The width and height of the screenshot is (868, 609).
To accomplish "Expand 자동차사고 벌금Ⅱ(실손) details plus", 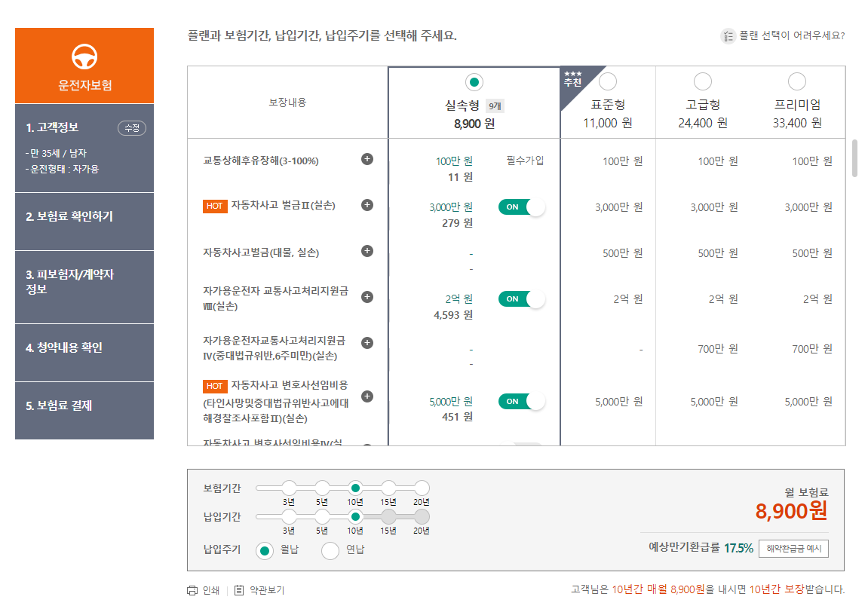I will click(367, 205).
